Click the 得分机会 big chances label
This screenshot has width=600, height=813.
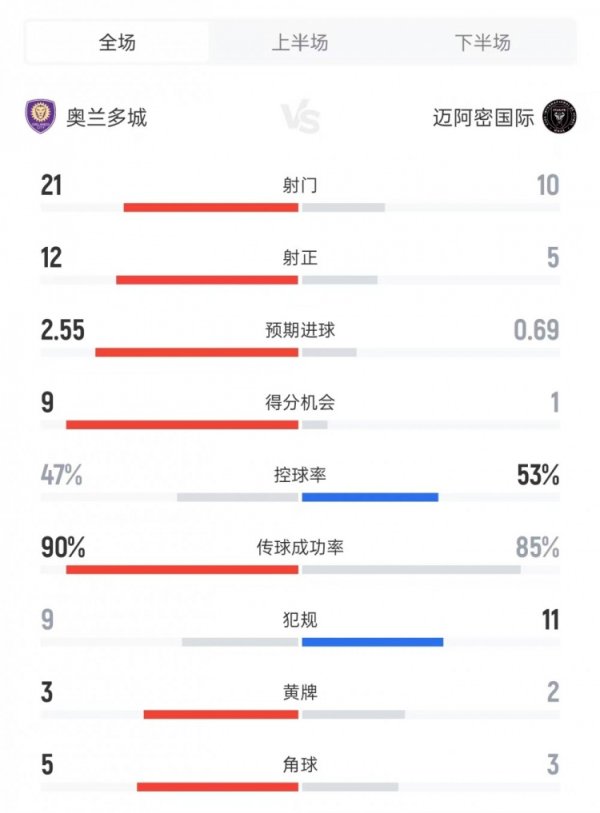[x=300, y=404]
